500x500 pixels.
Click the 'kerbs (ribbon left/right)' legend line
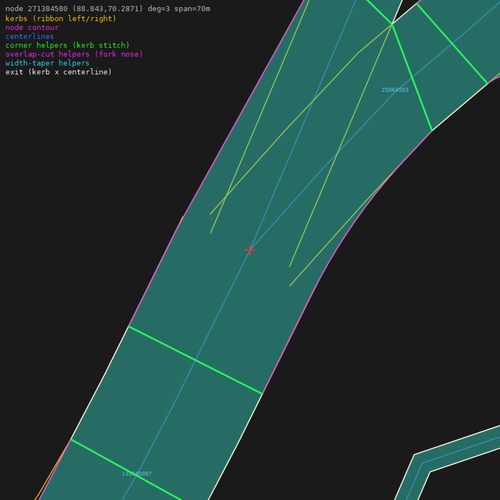click(61, 19)
